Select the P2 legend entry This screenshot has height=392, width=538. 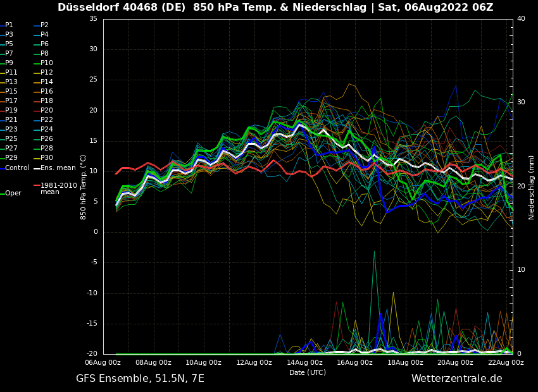44,25
